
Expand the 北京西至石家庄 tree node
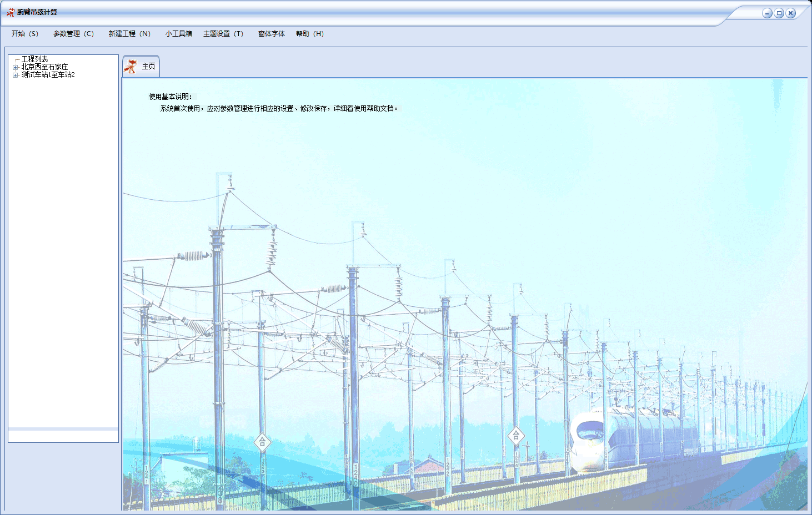click(16, 67)
